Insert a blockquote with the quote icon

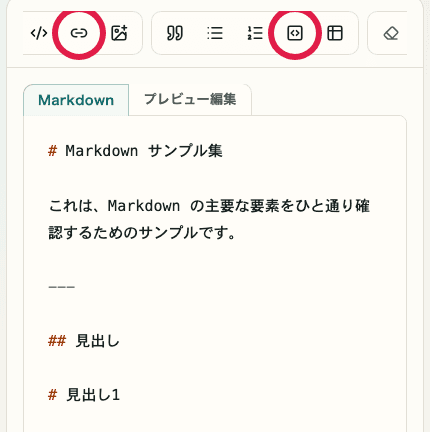pyautogui.click(x=175, y=33)
